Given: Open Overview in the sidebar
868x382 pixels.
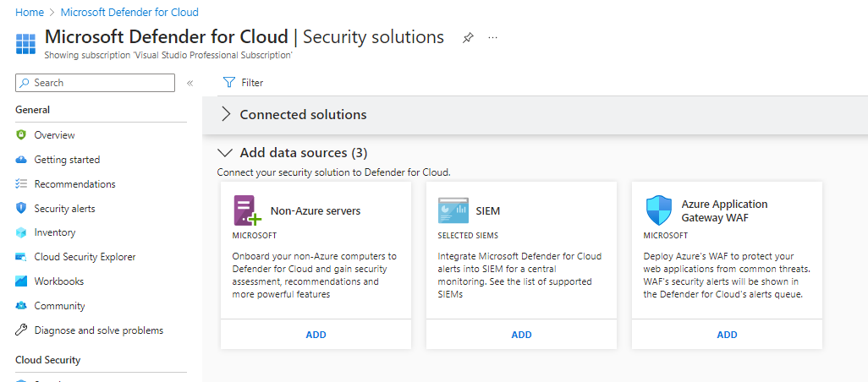Looking at the screenshot, I should [x=54, y=135].
